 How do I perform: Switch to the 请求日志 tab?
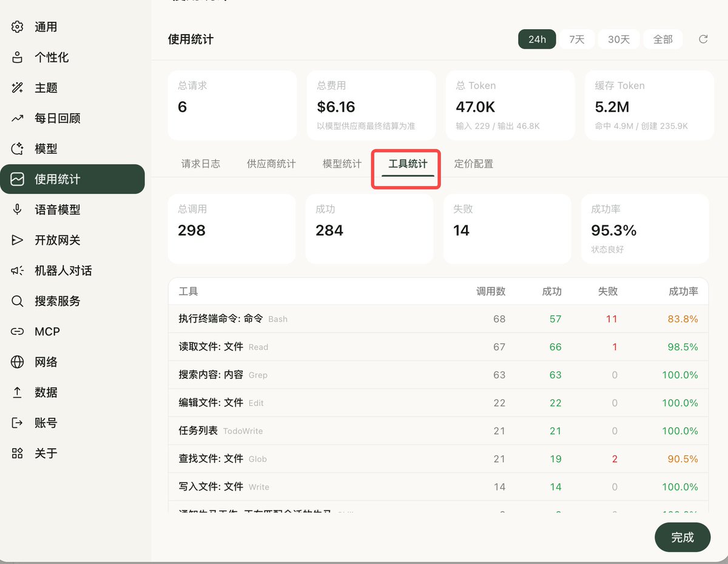click(201, 163)
